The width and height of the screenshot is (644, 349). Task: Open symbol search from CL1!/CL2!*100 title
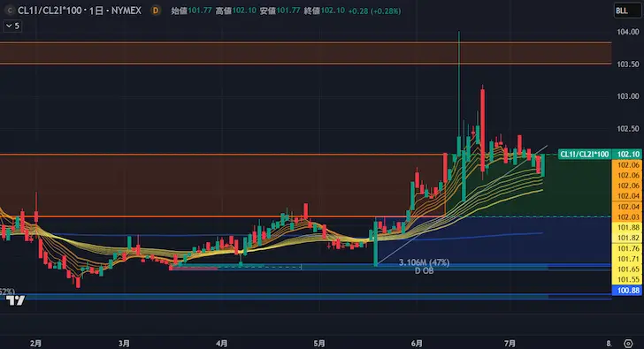coord(80,11)
